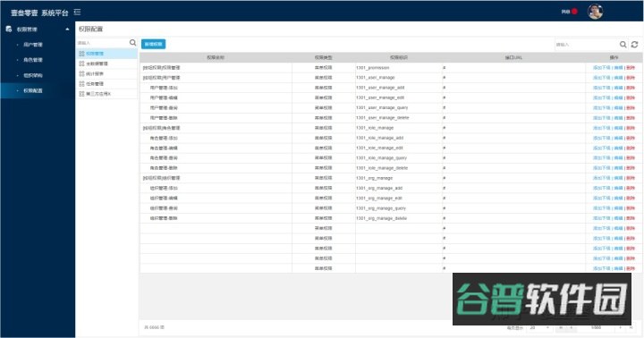Click grid icon beside 任务管理 tree item
This screenshot has height=338, width=644.
click(x=81, y=84)
